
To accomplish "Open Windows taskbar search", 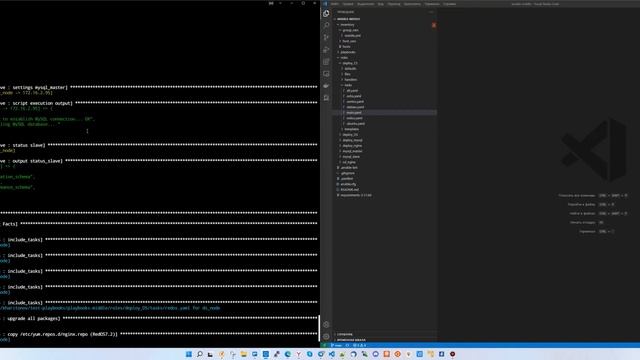I will (x=200, y=354).
